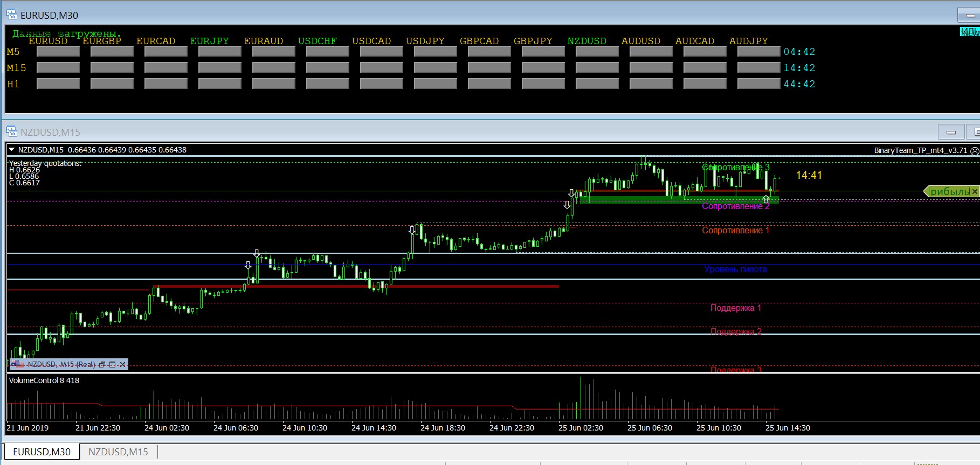Image resolution: width=980 pixels, height=465 pixels.
Task: Select the M5 cell for USDCAD
Action: point(382,52)
